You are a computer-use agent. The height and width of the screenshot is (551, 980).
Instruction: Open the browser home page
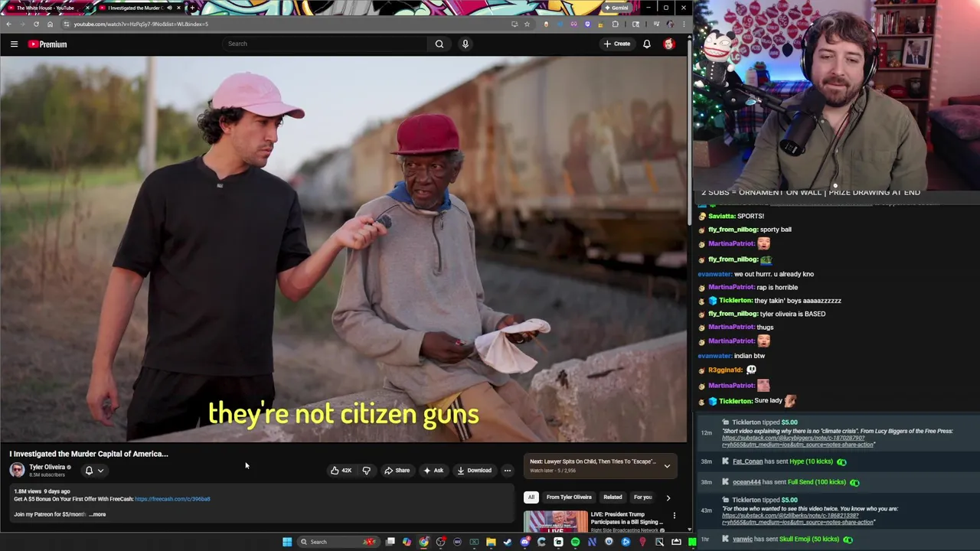pos(50,24)
